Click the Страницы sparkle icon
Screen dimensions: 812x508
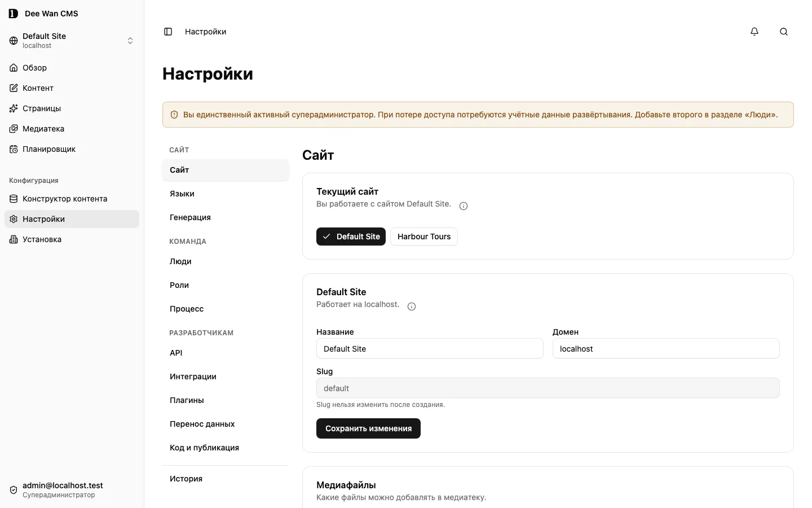tap(14, 108)
